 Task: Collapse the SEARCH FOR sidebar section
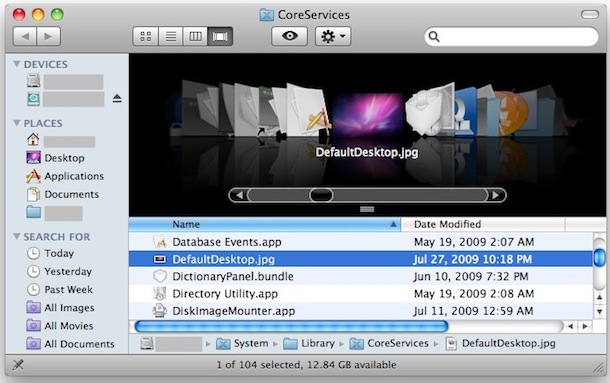(17, 236)
